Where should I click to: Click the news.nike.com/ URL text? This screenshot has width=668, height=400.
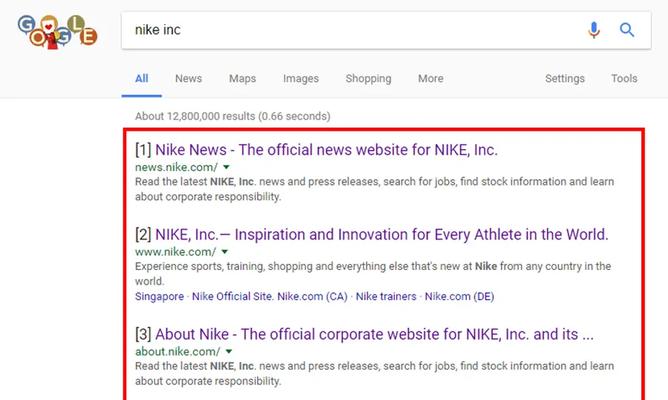pyautogui.click(x=176, y=167)
